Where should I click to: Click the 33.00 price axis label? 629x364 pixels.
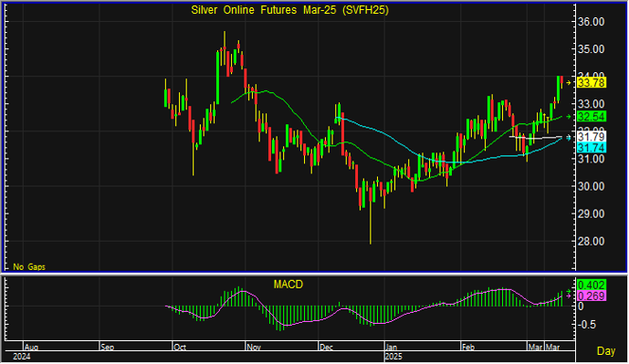[x=591, y=104]
